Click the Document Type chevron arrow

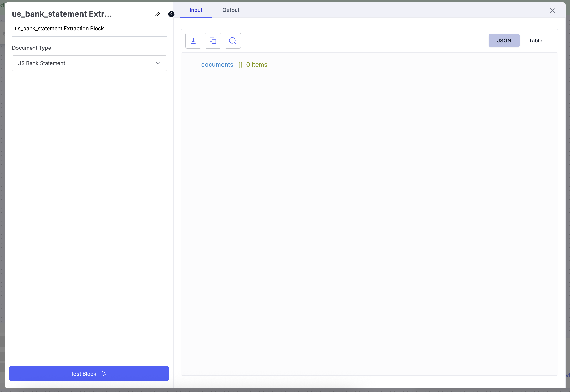coord(158,63)
